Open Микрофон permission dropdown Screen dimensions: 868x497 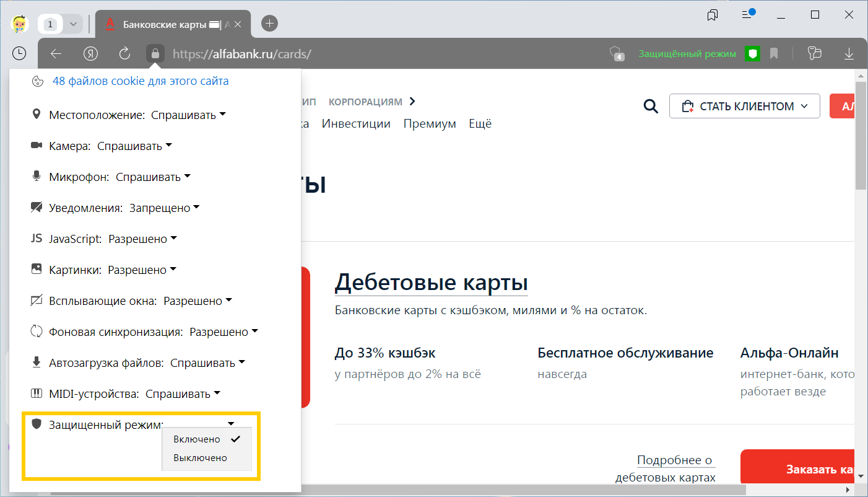point(153,177)
